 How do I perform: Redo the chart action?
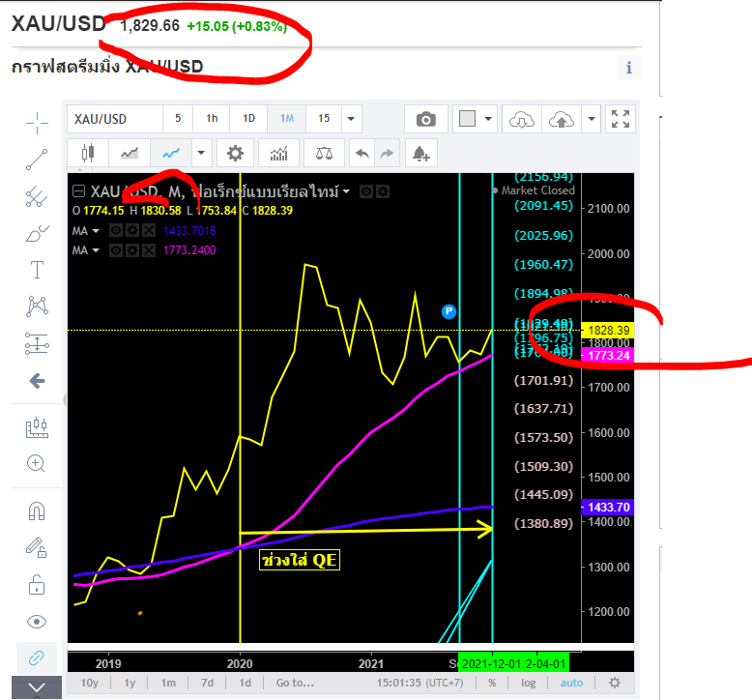pyautogui.click(x=387, y=153)
